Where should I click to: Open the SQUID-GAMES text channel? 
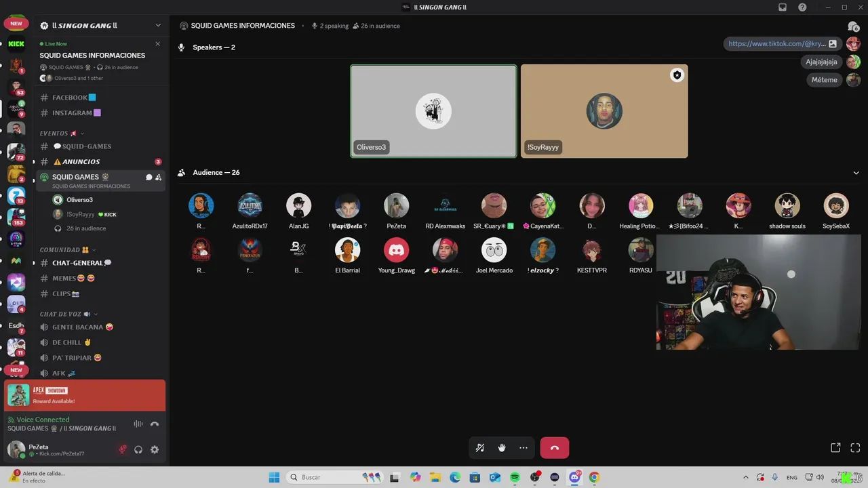point(100,146)
